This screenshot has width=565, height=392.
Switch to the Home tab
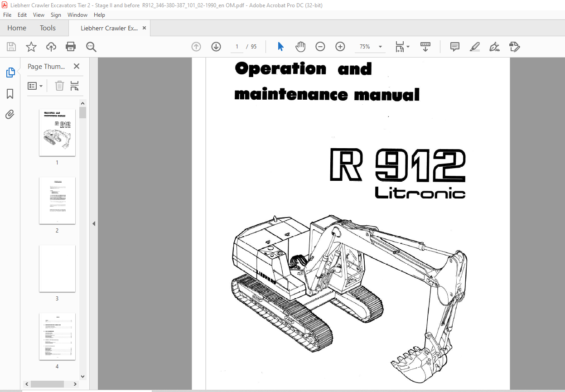pyautogui.click(x=17, y=28)
